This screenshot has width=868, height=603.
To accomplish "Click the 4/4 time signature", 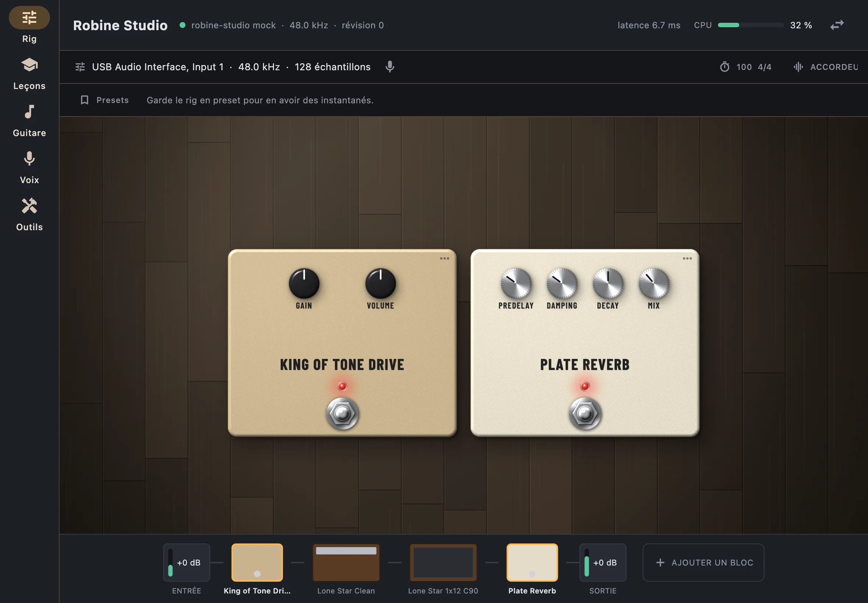I will coord(764,67).
